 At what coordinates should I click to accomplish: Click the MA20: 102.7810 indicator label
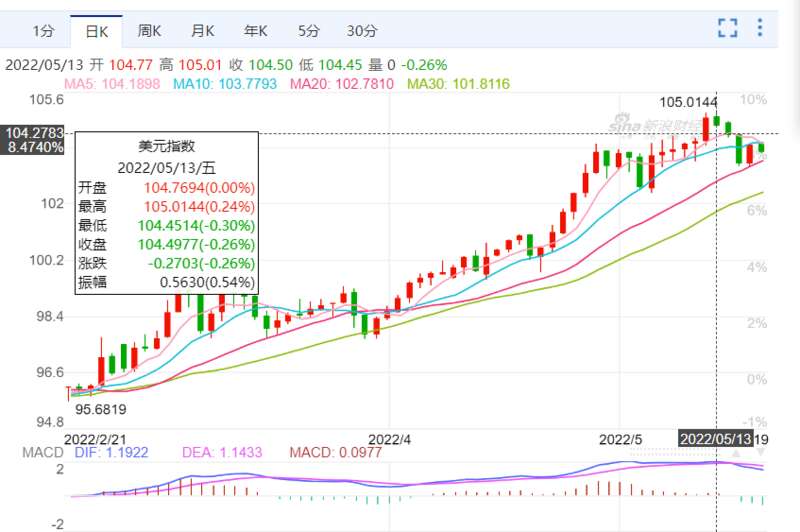tap(341, 84)
